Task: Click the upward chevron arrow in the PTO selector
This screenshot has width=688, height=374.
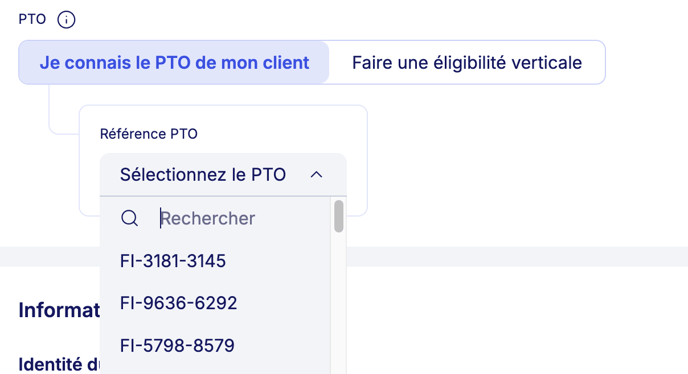Action: [x=316, y=175]
